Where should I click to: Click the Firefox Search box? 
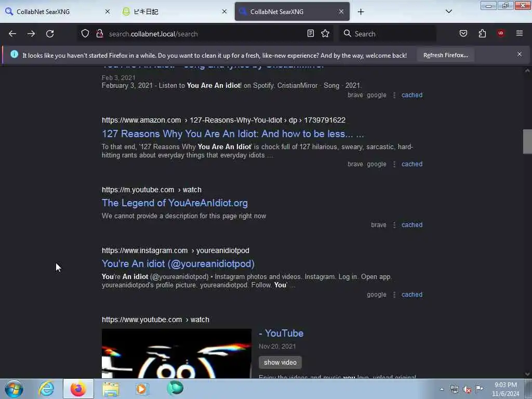(388, 34)
